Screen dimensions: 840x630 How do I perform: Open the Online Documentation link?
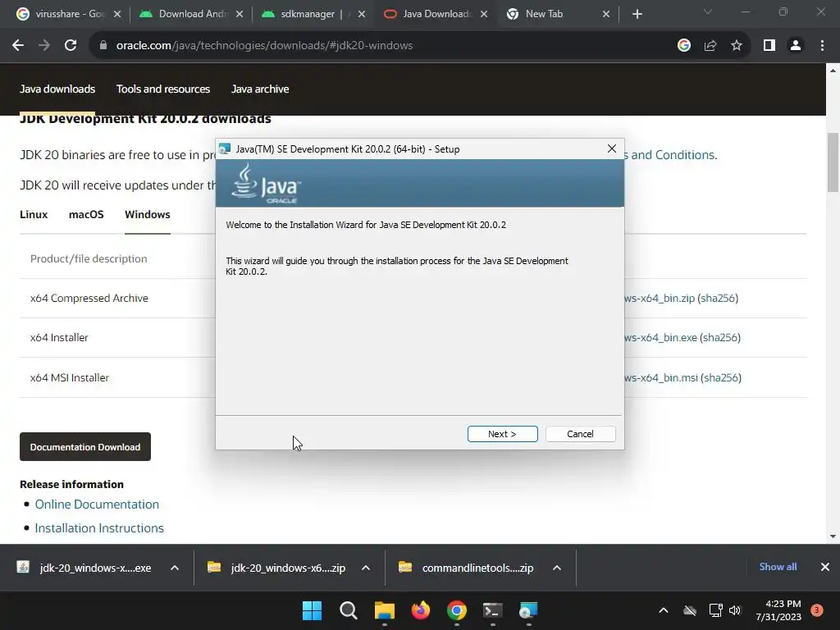pos(97,504)
